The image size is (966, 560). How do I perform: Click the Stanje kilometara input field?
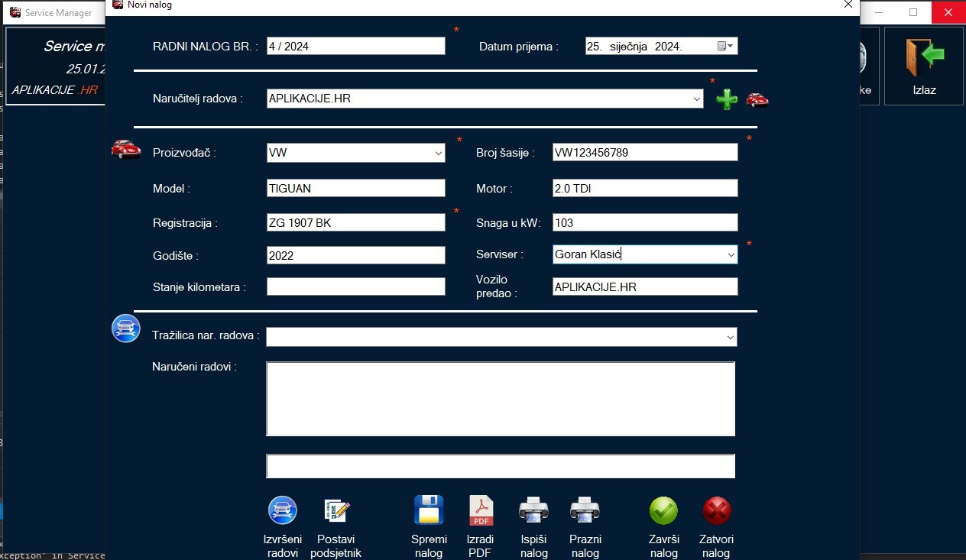(x=355, y=286)
